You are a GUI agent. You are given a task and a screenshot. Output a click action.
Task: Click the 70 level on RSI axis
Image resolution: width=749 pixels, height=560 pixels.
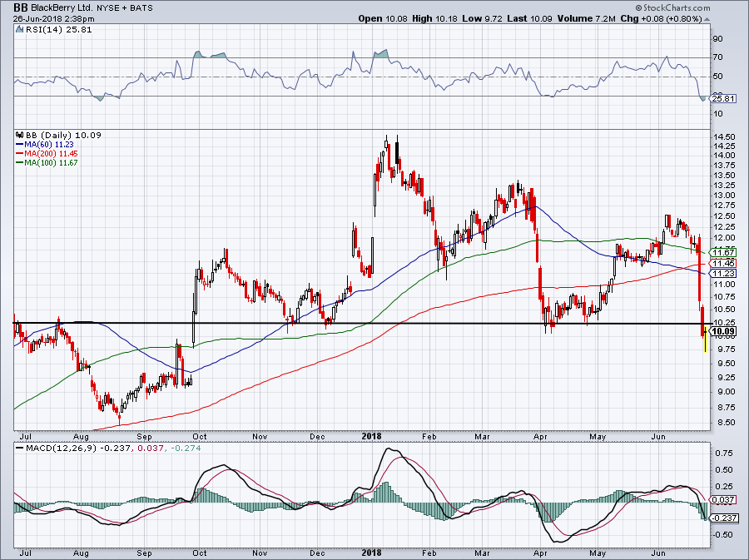tap(718, 57)
